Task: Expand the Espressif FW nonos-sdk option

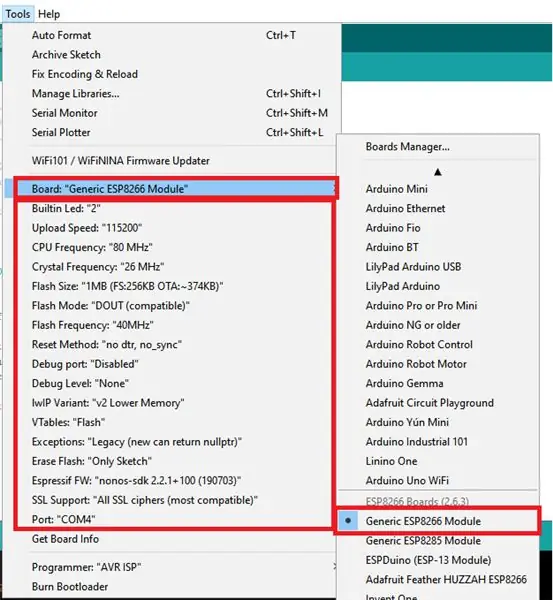Action: coord(172,481)
